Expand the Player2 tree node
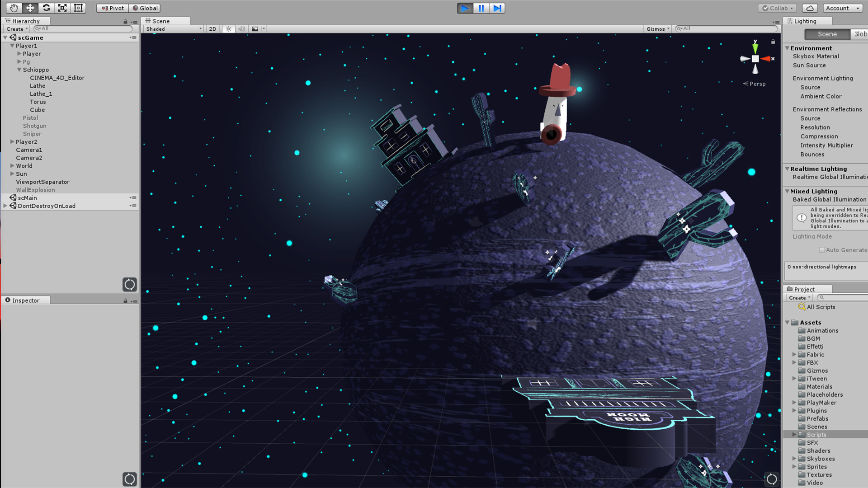868x488 pixels. [x=12, y=142]
